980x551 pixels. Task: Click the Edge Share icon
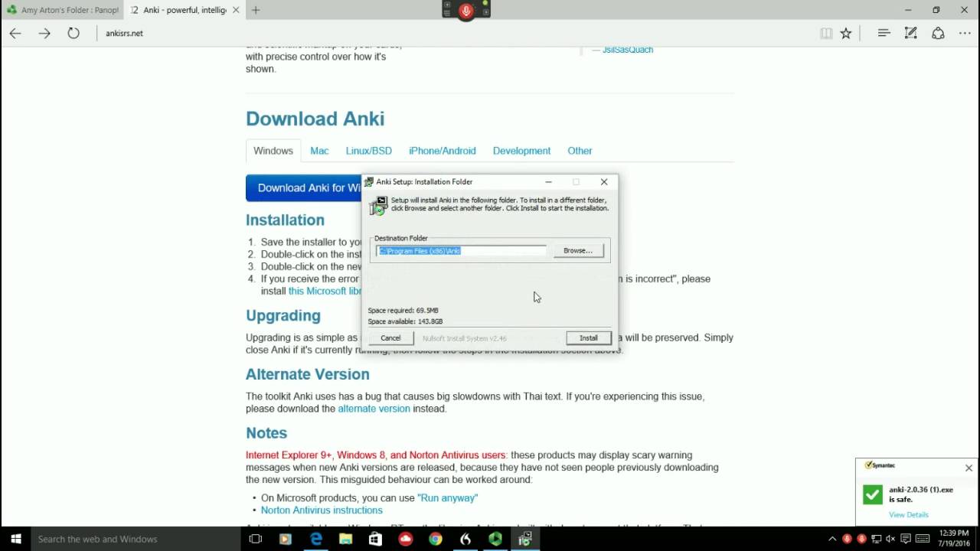point(938,33)
